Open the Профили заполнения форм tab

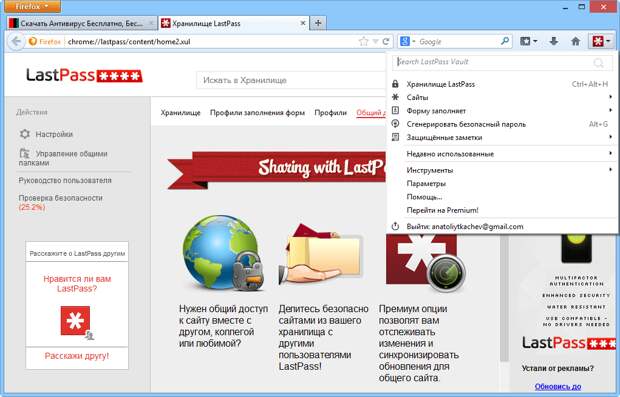coord(257,113)
